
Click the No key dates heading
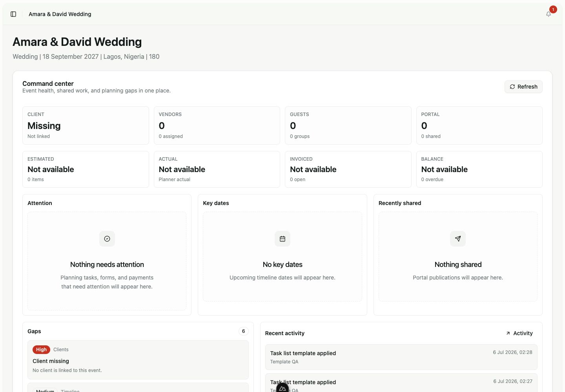pos(282,265)
